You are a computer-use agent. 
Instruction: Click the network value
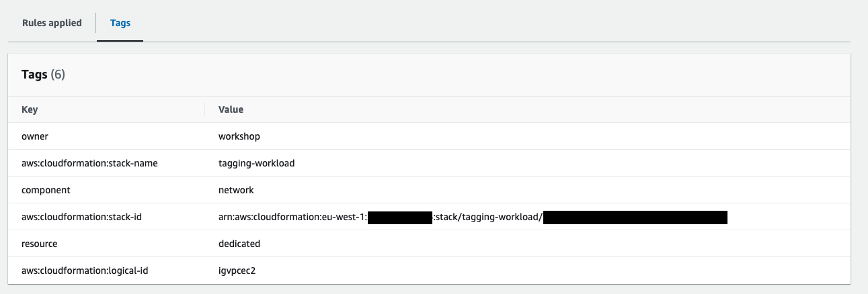(236, 190)
